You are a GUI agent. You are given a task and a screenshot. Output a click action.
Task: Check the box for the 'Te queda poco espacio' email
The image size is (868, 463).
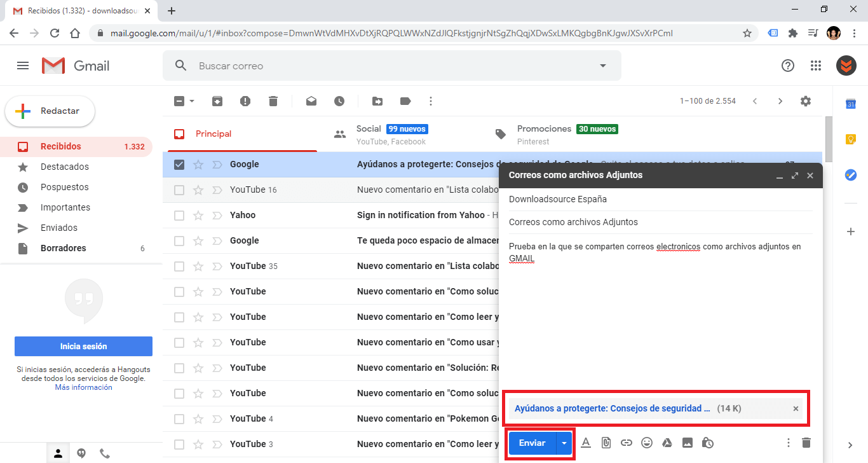click(x=179, y=241)
